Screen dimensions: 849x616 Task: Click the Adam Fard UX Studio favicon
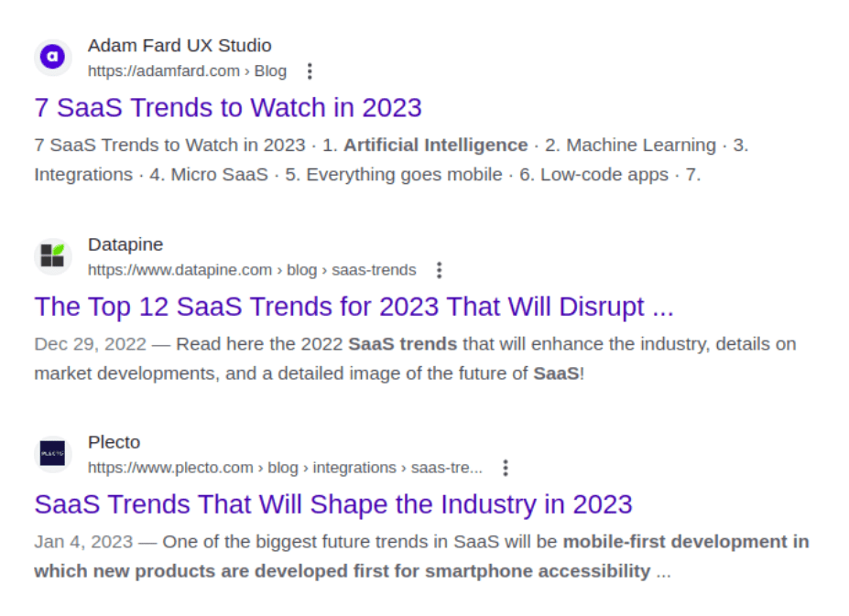coord(53,58)
